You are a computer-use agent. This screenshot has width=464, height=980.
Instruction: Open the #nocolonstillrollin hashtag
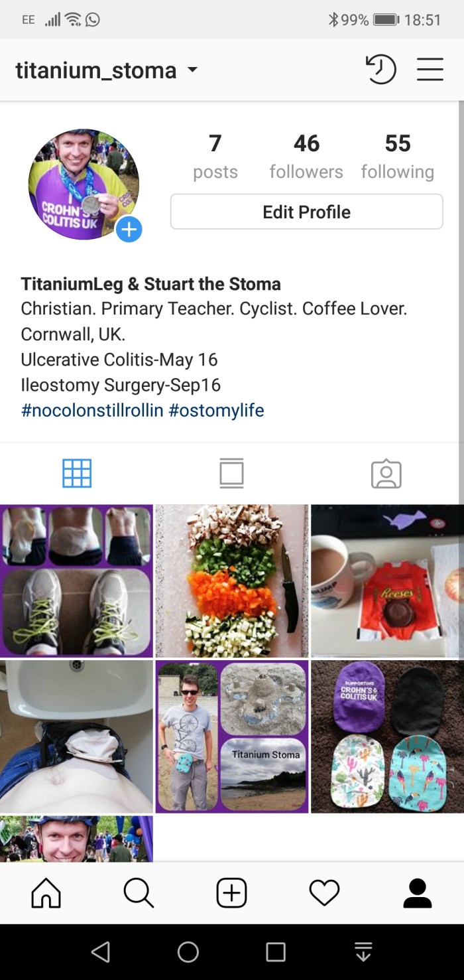click(x=92, y=410)
